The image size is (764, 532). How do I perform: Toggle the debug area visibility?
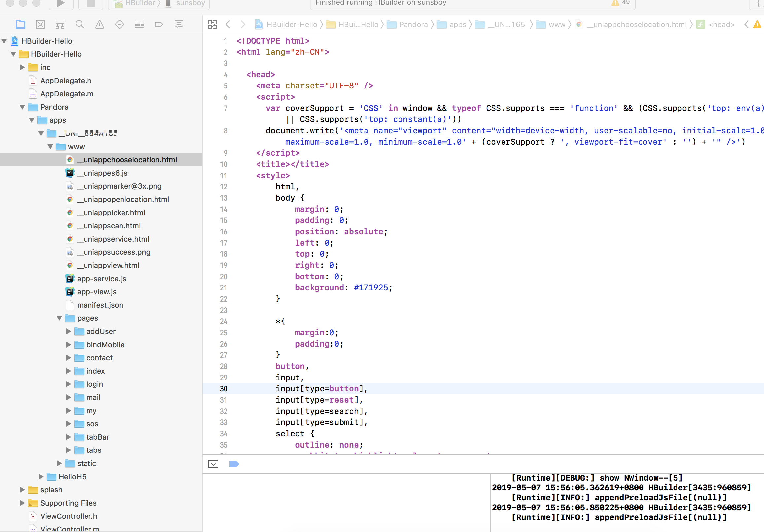point(213,464)
